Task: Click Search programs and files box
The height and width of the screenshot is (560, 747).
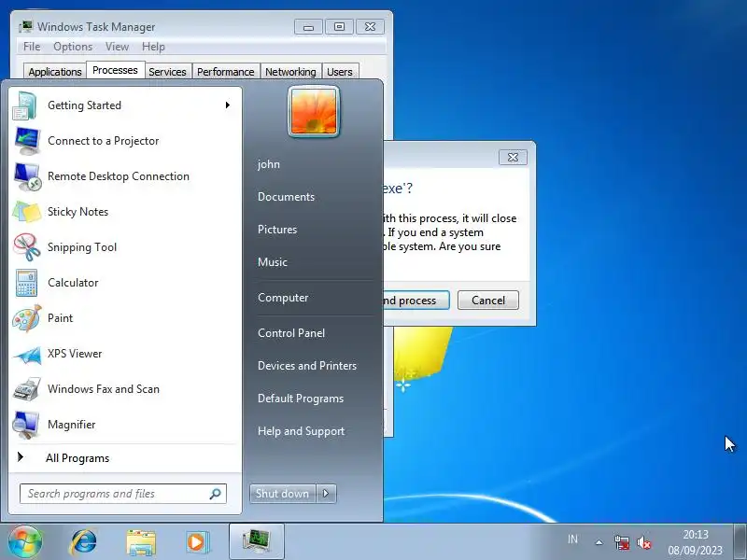Action: click(123, 494)
